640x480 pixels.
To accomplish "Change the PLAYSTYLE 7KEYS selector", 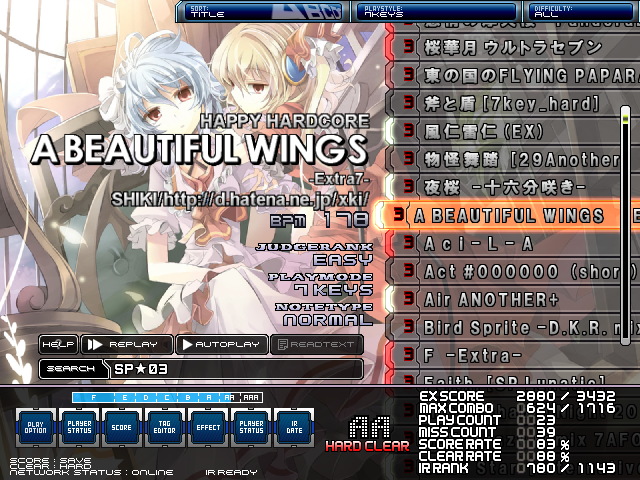I will coord(436,11).
